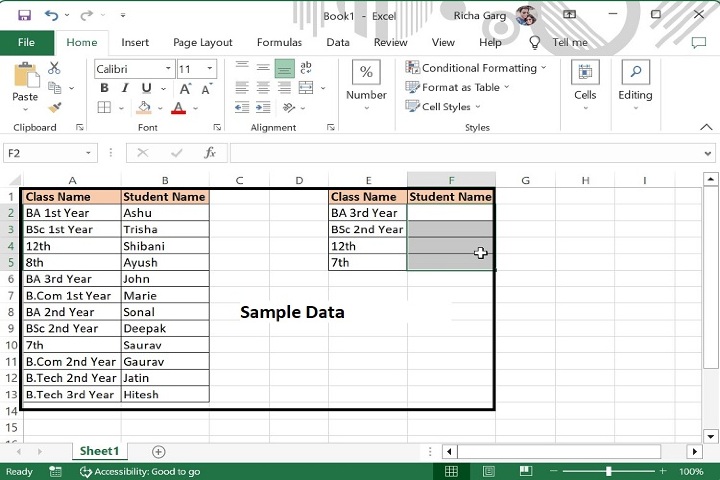Click the Format Painter brush icon

tap(55, 108)
